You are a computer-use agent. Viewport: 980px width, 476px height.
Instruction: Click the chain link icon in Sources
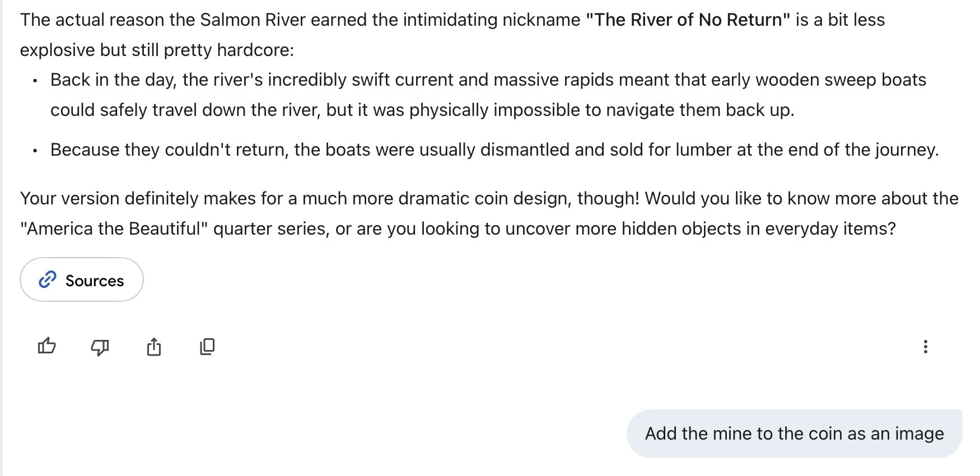[x=48, y=279]
